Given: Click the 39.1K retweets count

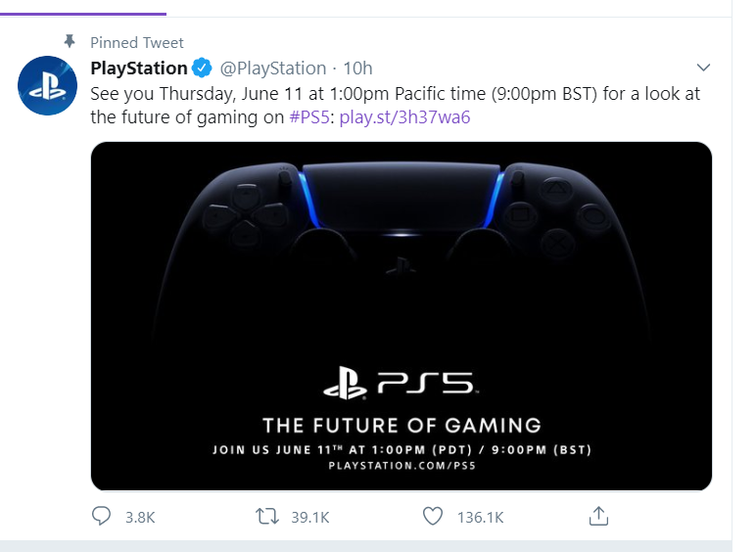Looking at the screenshot, I should pos(310,517).
